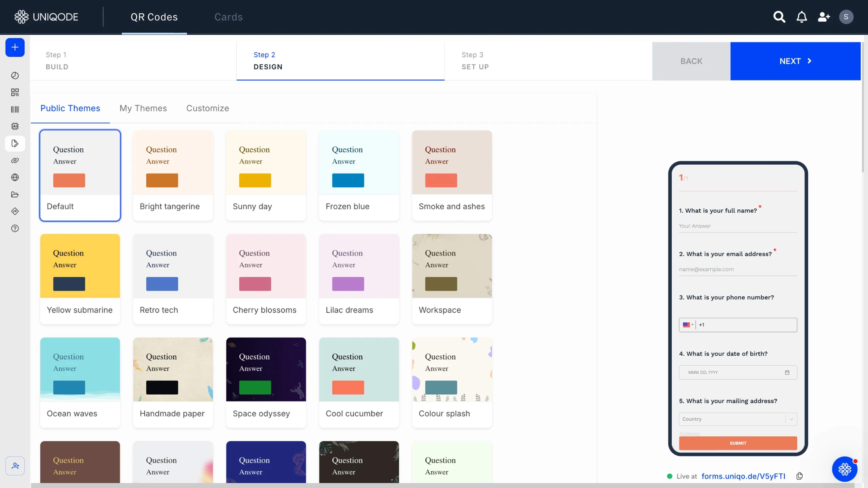Open the Customize tab
868x488 pixels.
point(208,108)
